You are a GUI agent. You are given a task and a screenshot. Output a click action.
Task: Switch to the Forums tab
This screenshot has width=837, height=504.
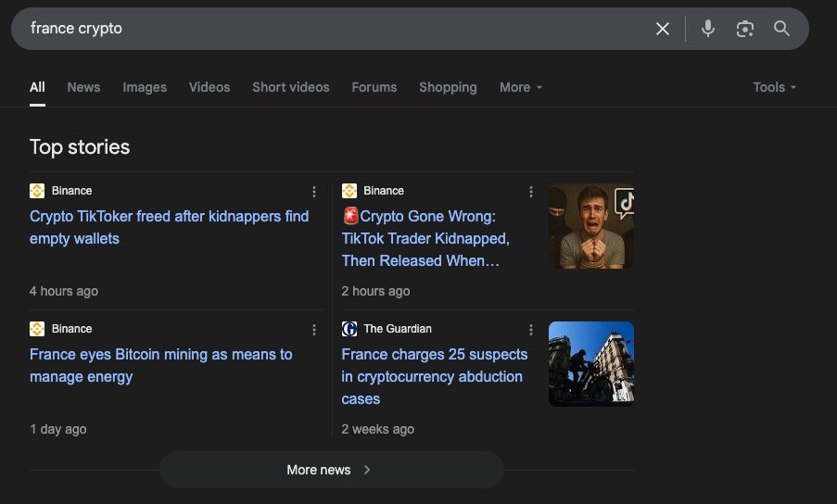[x=374, y=87]
